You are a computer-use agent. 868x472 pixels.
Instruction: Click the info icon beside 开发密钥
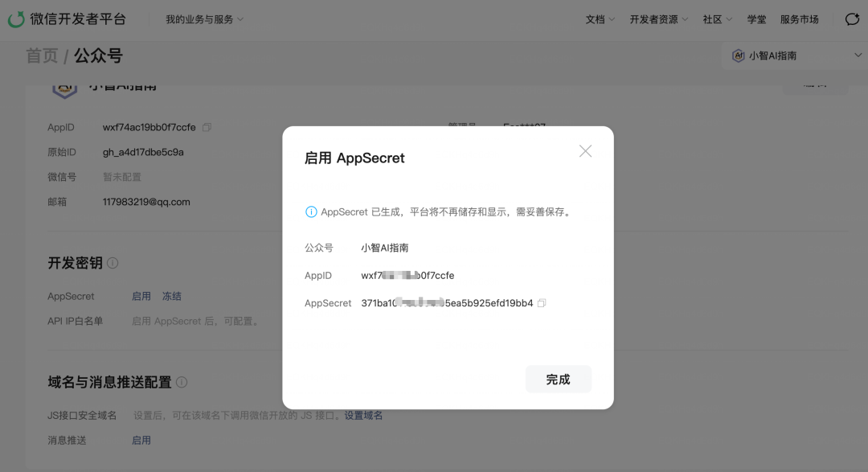[x=113, y=263]
